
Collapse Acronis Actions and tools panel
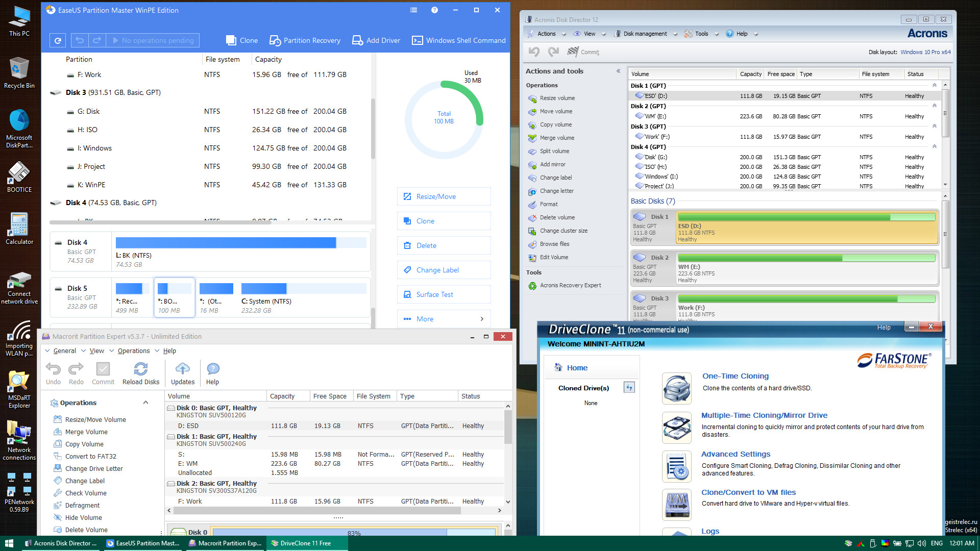(618, 71)
